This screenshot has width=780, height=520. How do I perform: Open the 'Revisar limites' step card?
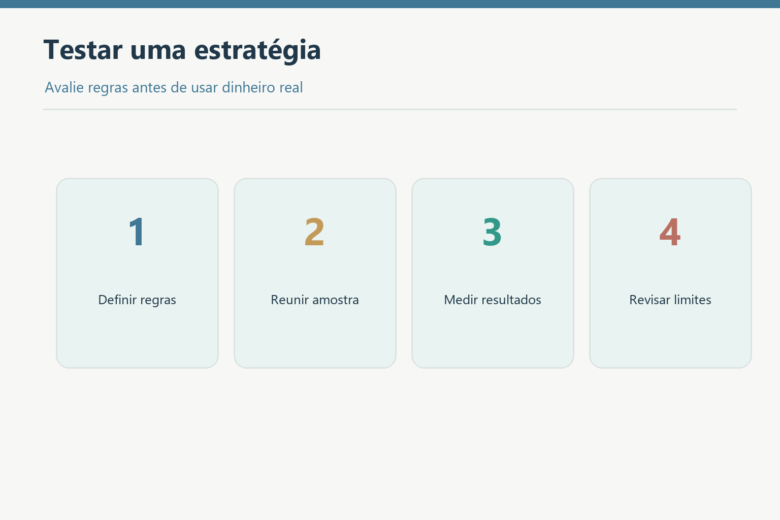[x=670, y=273]
